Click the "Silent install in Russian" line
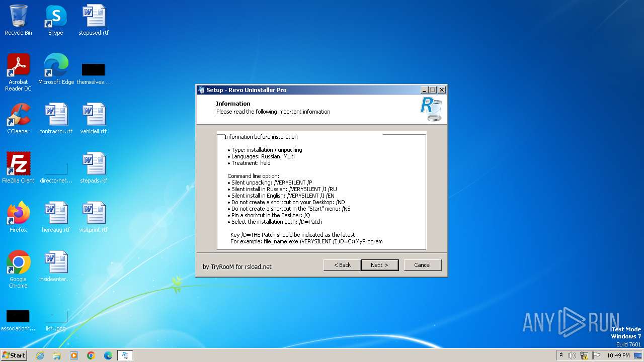Image resolution: width=644 pixels, height=362 pixels. [282, 189]
